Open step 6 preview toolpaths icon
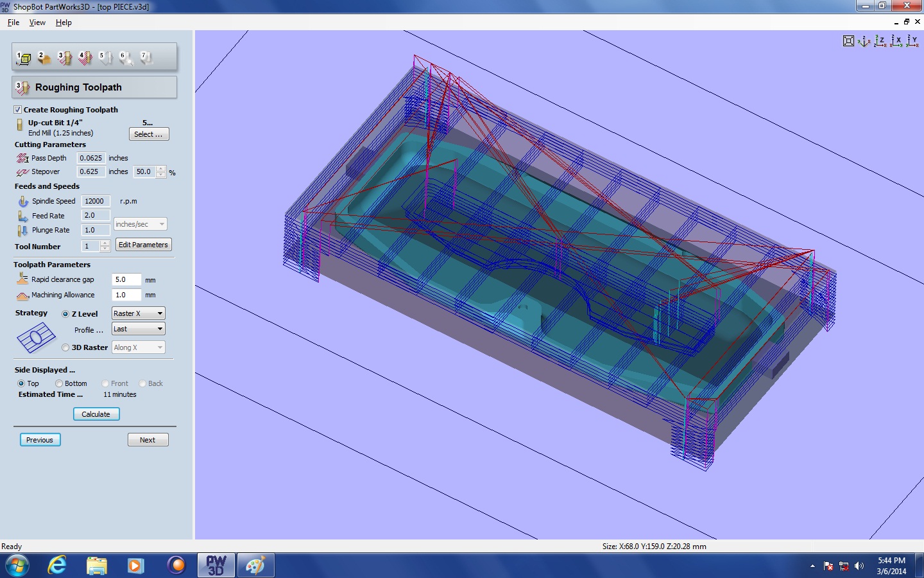 click(126, 58)
